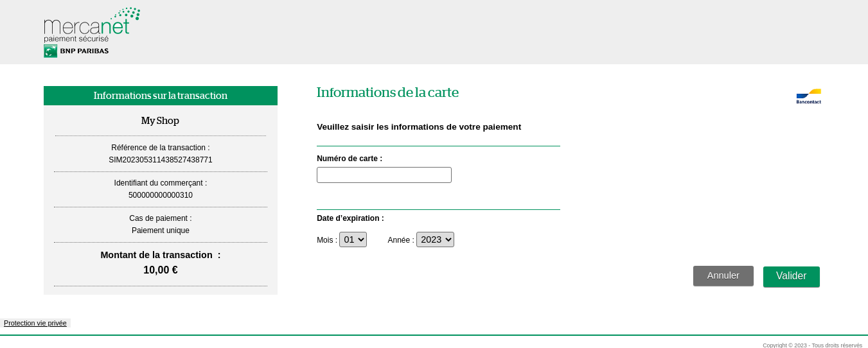This screenshot has width=868, height=348.
Task: Click the copyright notice in the footer
Action: 812,345
